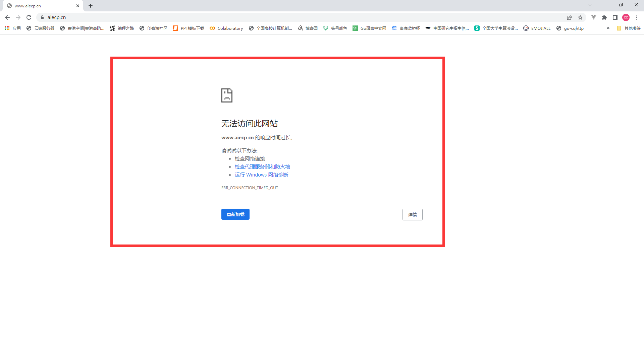
Task: Open 检查代理服务器和防火墙 link
Action: pos(262,166)
